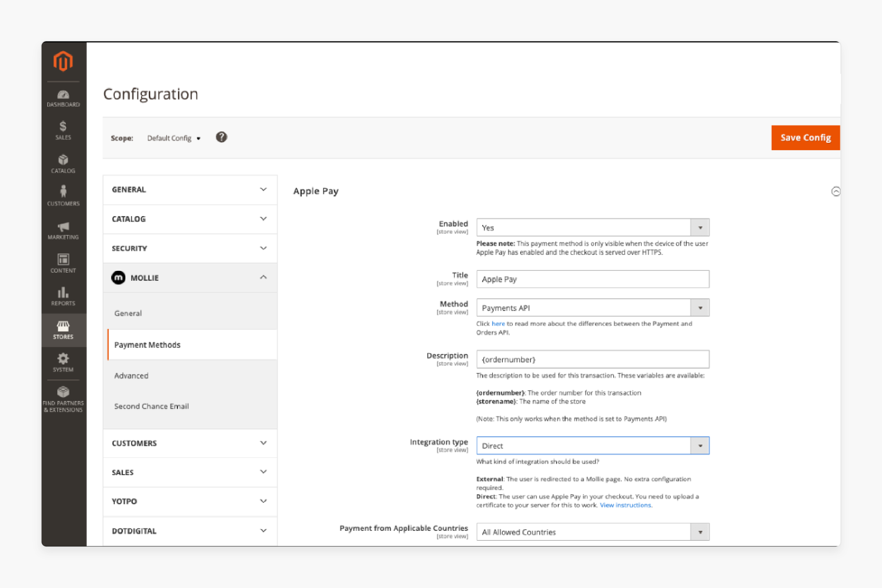The height and width of the screenshot is (588, 882).
Task: Expand the SALES config section
Action: coord(190,473)
